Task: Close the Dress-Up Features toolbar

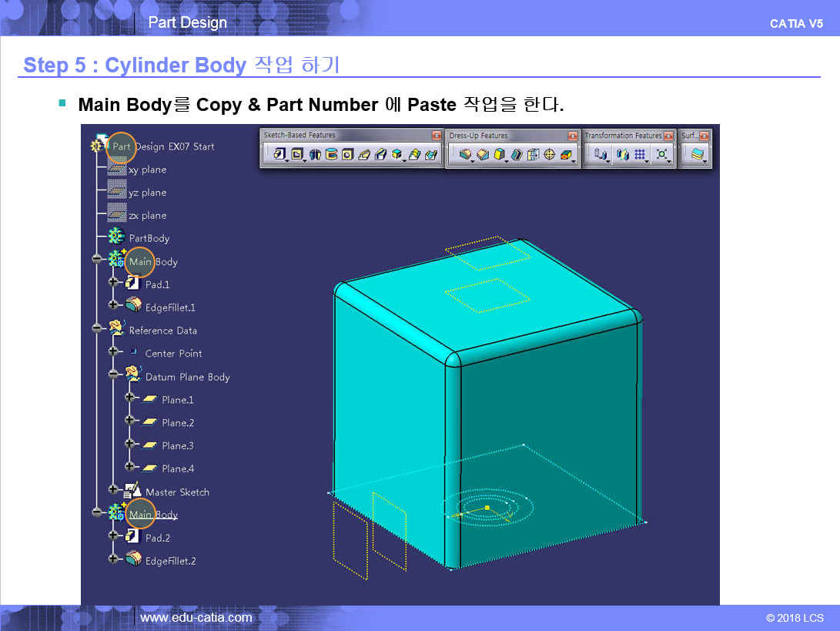Action: coord(572,136)
